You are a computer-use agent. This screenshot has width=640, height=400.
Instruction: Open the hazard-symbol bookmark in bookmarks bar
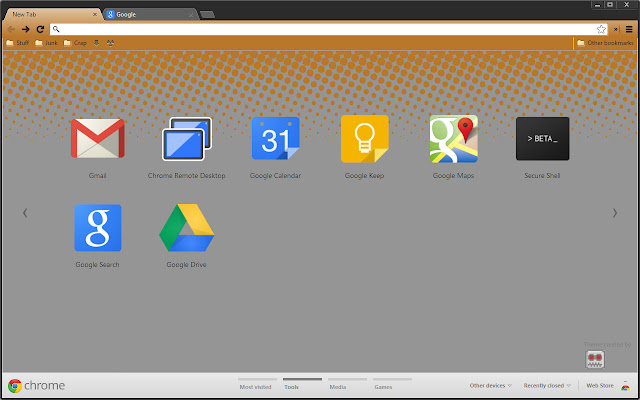pyautogui.click(x=110, y=43)
